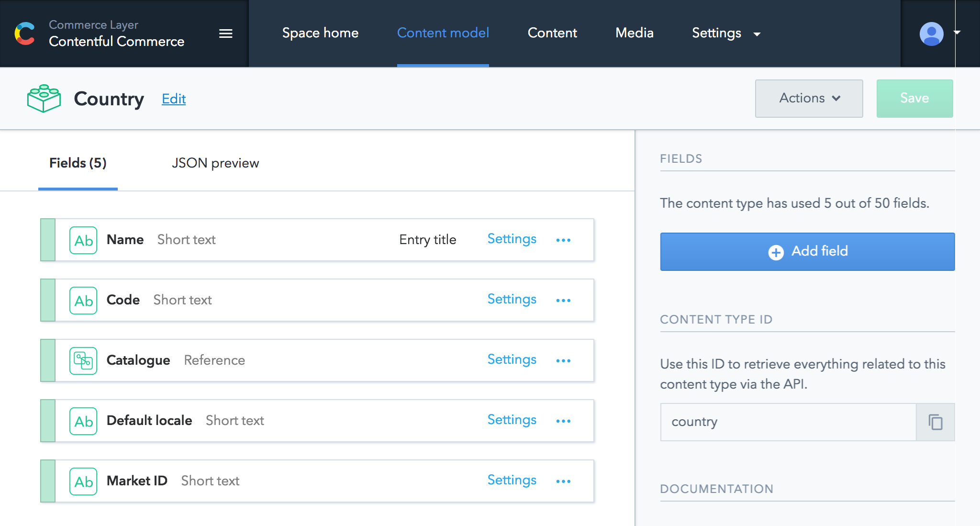Viewport: 980px width, 526px height.
Task: Click the Catalogue reference field icon
Action: click(x=83, y=360)
